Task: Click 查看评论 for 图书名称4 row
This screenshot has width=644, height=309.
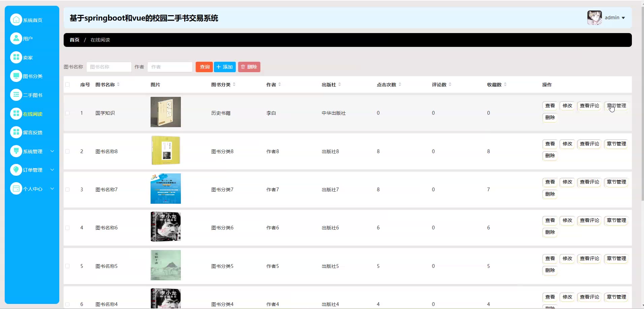Action: pos(589,297)
